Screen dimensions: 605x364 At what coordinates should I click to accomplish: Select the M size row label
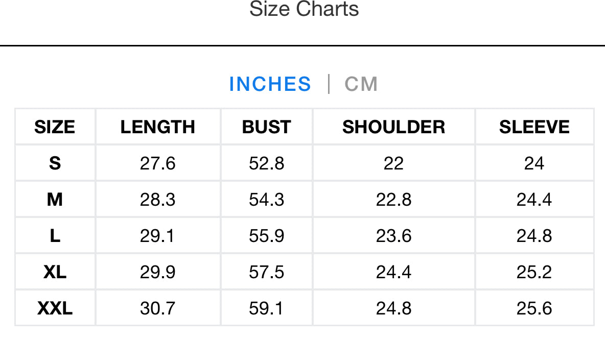[55, 200]
